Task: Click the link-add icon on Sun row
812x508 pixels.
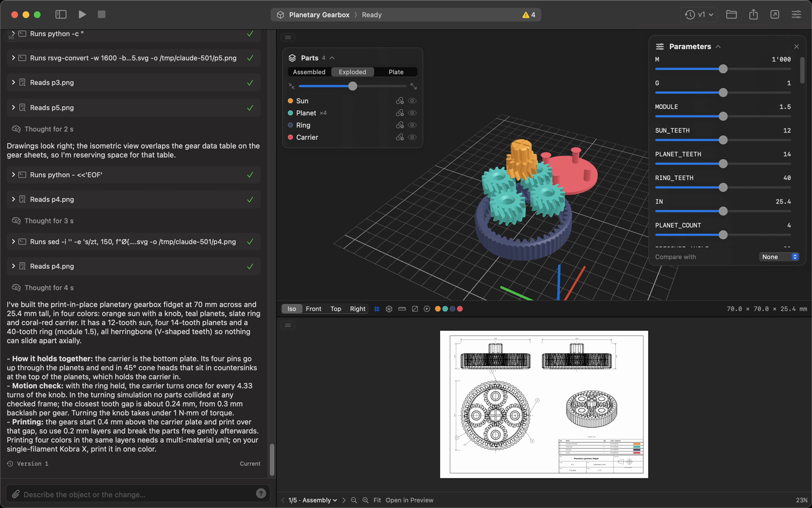Action: (400, 101)
